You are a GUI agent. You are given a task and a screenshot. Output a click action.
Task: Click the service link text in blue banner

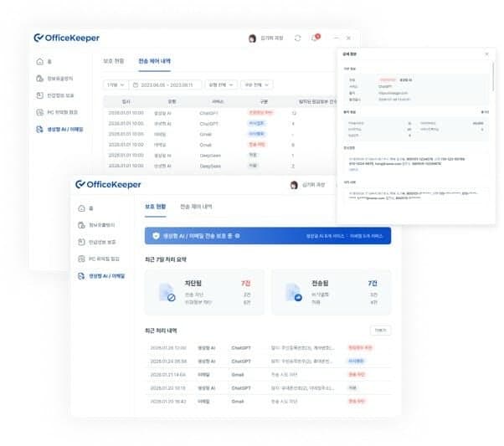click(344, 236)
